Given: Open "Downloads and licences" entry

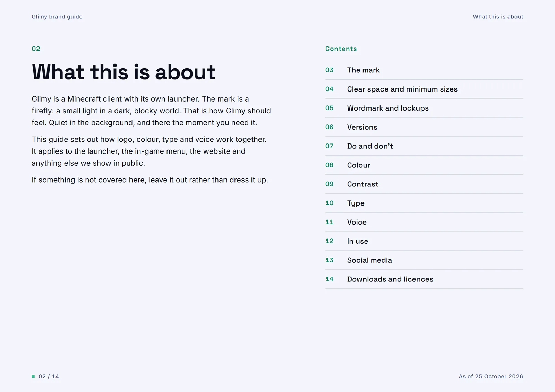Looking at the screenshot, I should pyautogui.click(x=424, y=279).
